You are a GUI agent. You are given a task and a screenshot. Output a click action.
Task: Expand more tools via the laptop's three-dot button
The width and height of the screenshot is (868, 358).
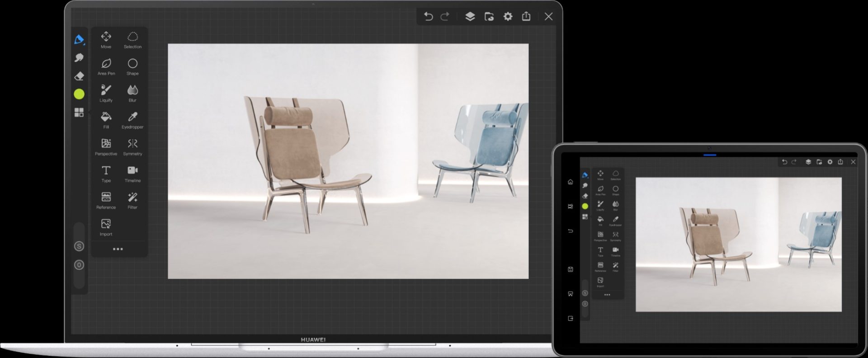pos(118,249)
